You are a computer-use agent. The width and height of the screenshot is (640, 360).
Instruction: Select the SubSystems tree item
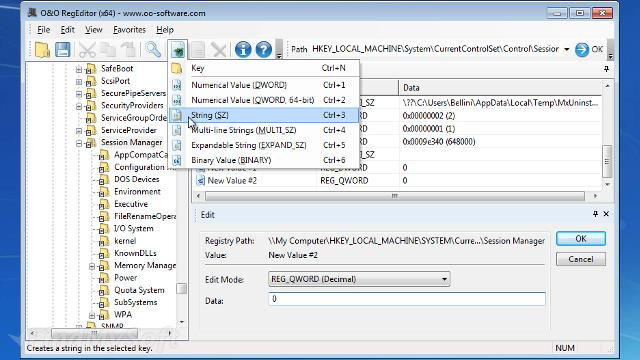[x=136, y=302]
